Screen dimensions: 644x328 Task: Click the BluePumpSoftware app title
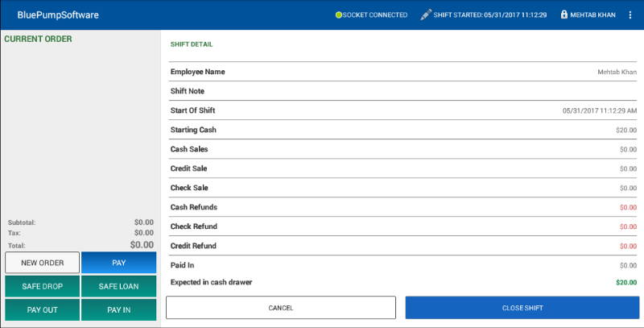[x=58, y=15]
